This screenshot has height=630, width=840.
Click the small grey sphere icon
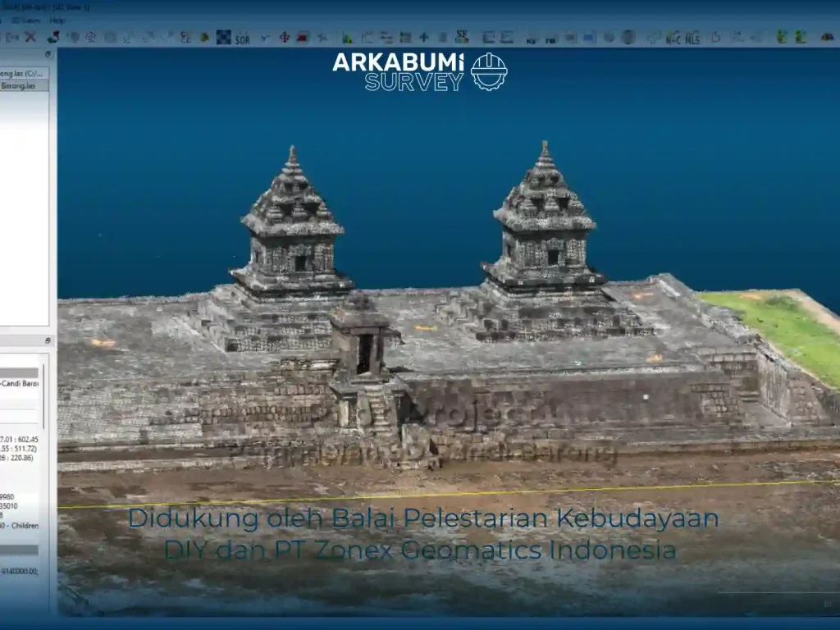coord(609,37)
